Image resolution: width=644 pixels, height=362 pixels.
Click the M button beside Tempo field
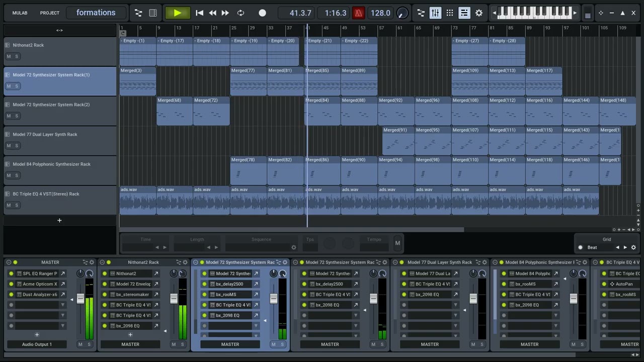397,243
